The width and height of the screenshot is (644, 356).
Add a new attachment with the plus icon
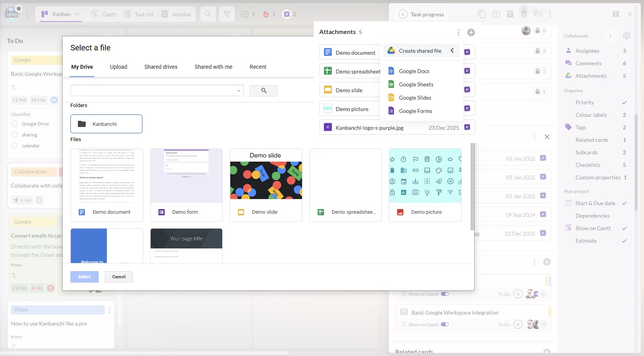coord(471,32)
